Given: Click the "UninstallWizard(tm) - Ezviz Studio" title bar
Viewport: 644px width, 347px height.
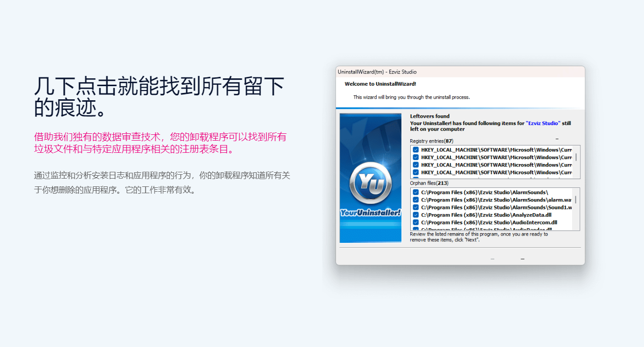Looking at the screenshot, I should click(460, 72).
